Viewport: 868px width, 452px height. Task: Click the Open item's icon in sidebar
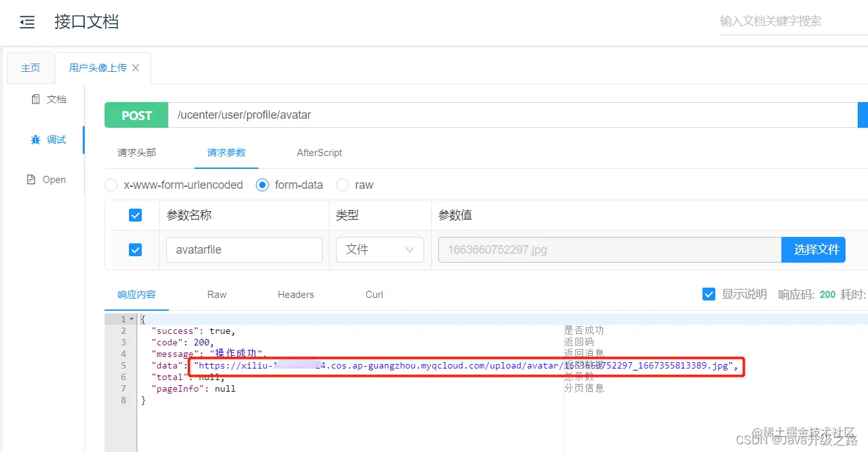31,179
